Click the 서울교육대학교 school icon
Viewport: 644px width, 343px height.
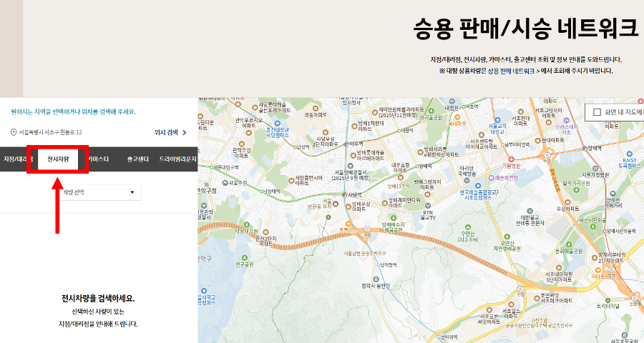(x=497, y=121)
